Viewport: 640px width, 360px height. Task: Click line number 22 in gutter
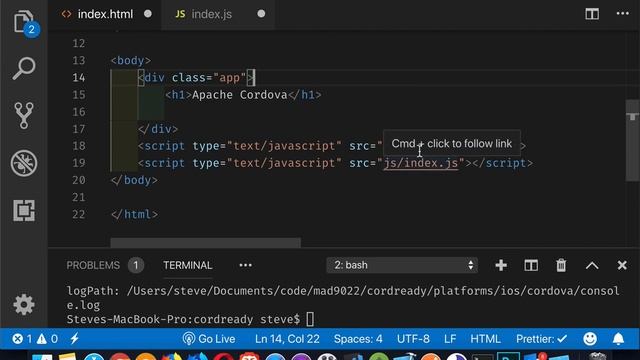click(79, 214)
